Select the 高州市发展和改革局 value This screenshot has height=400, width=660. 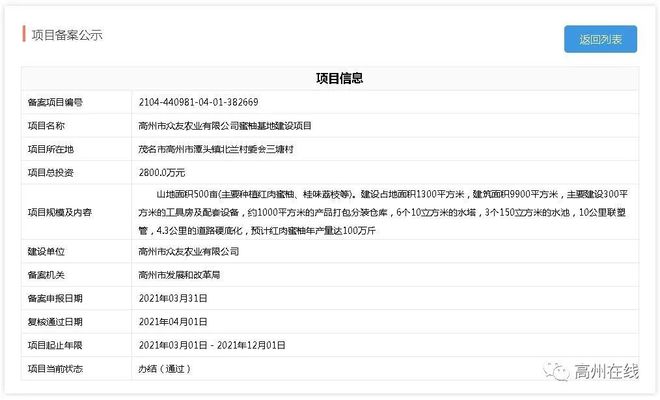(x=179, y=275)
